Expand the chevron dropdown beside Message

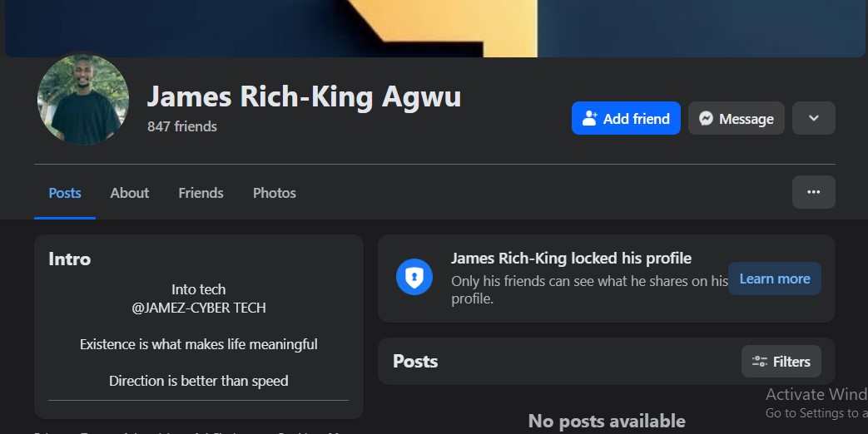click(813, 118)
